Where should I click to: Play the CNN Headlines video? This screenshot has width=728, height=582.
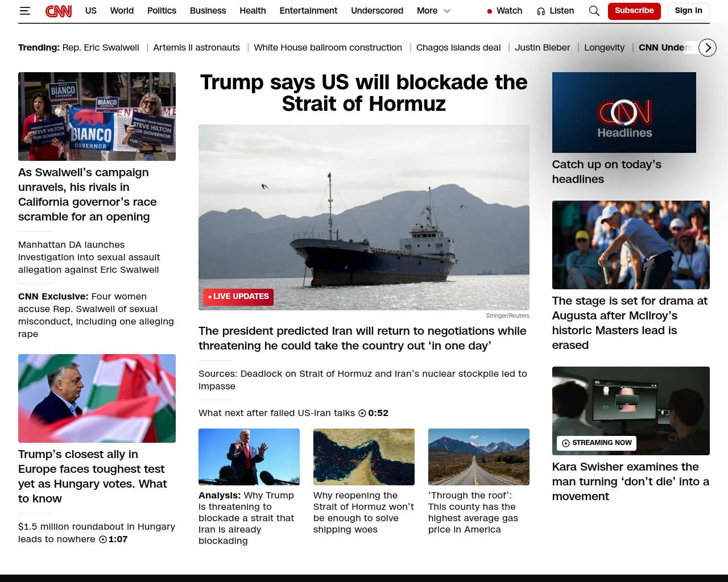tap(624, 113)
